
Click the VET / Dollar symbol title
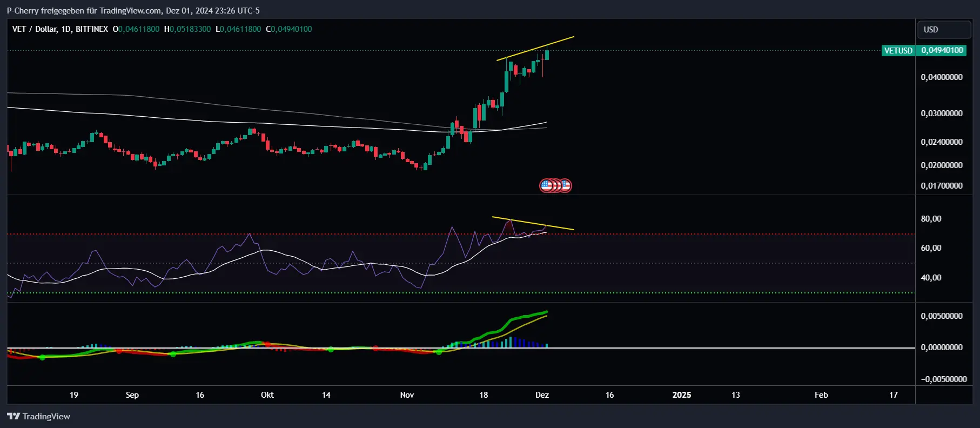pyautogui.click(x=34, y=29)
